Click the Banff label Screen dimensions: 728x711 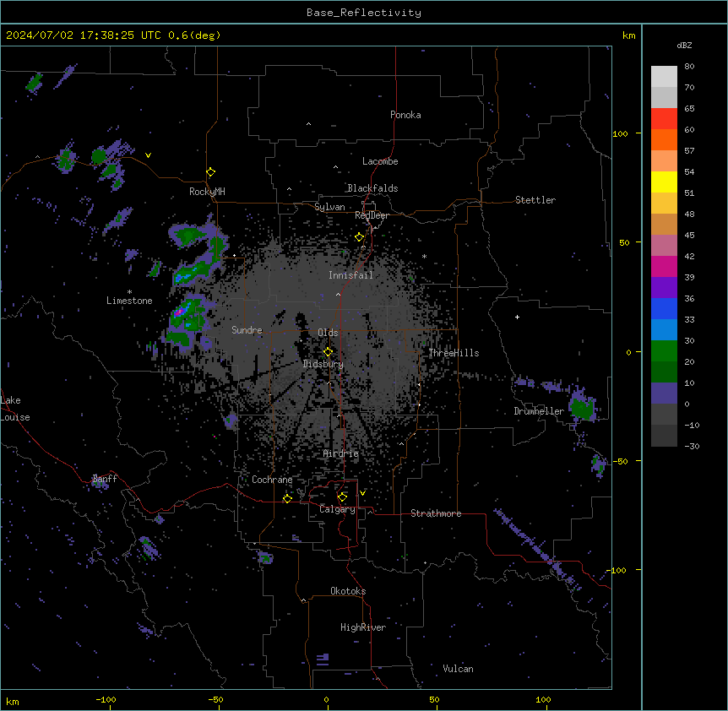tap(105, 479)
